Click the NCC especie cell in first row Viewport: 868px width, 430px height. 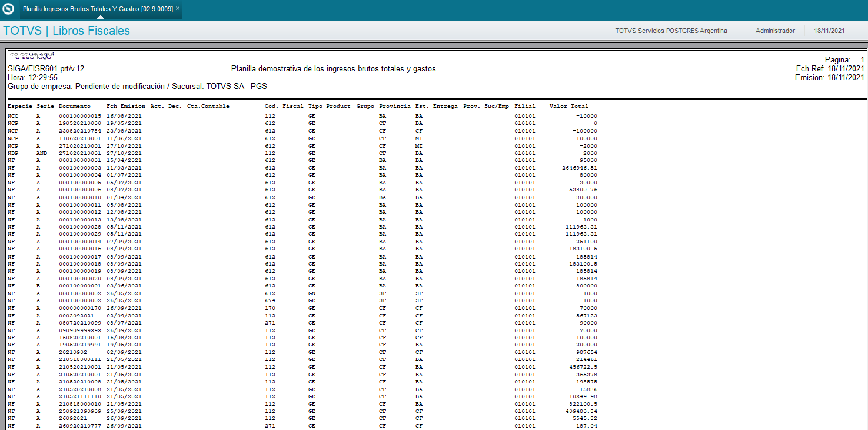13,116
